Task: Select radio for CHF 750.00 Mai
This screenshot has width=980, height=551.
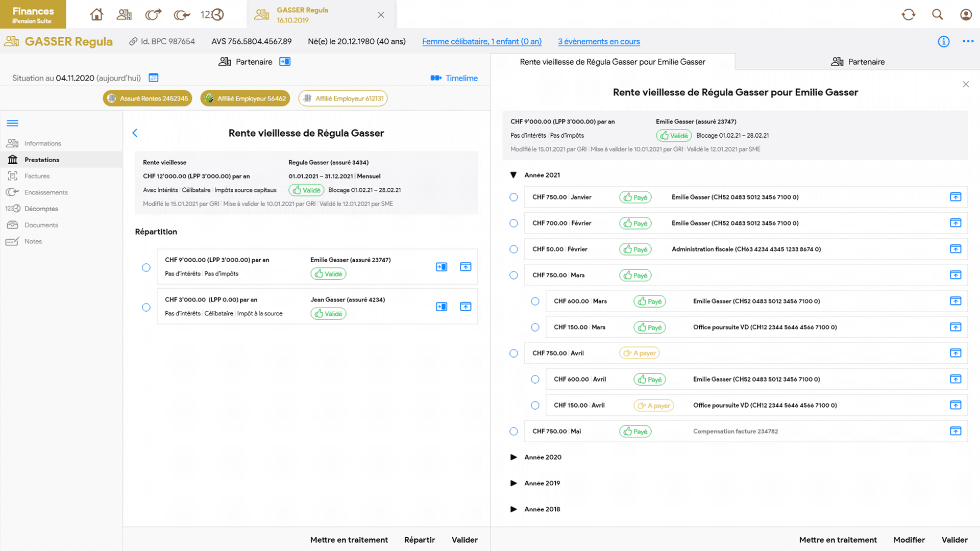Action: click(513, 431)
